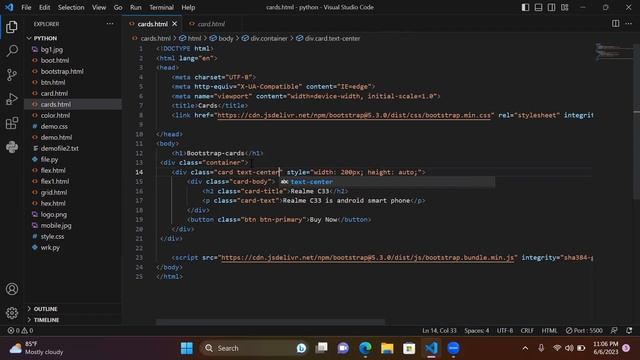Open the Accounts menu icon

click(x=12, y=289)
